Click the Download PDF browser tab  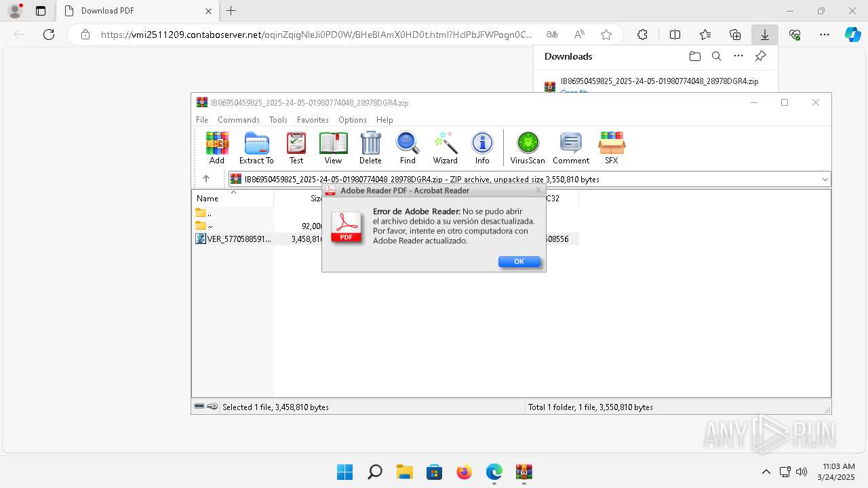click(x=136, y=11)
